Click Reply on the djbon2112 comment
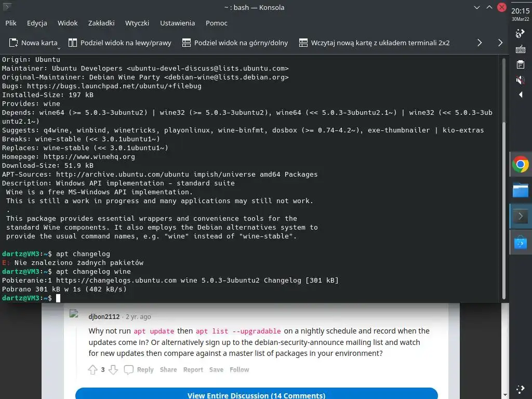Viewport: 532px width, 399px height. click(145, 370)
